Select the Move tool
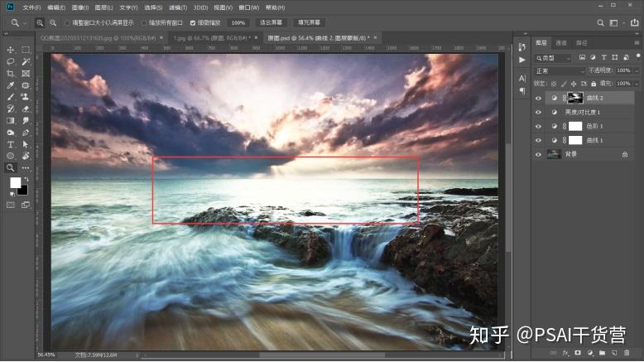Image resolution: width=644 pixels, height=362 pixels. (10, 50)
